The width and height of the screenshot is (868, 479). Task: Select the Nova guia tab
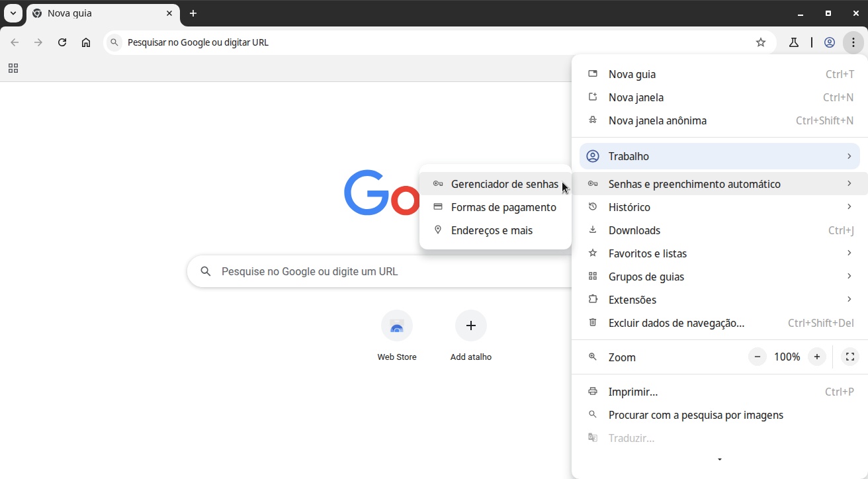[x=103, y=13]
